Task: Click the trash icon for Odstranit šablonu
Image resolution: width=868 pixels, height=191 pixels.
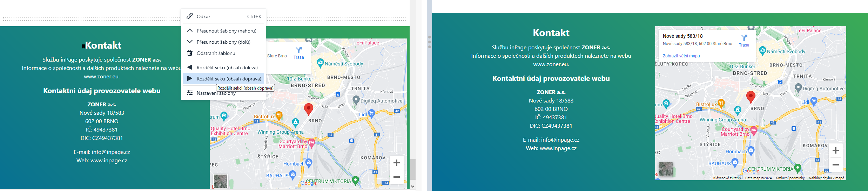Action: [190, 53]
